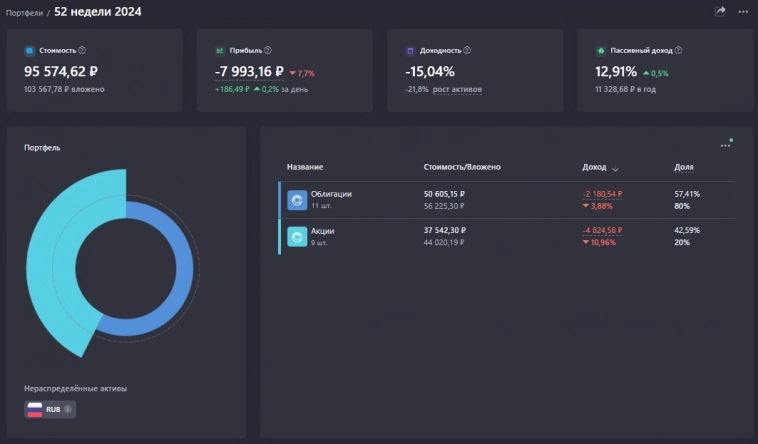This screenshot has height=444, width=758.
Task: Click the Название column header
Action: click(x=304, y=167)
